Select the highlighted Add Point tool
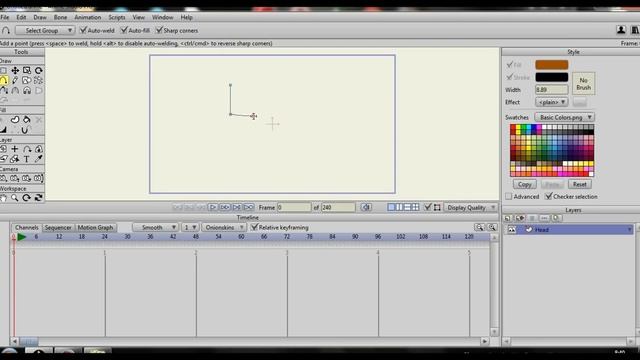Screen dimensions: 640x360 click(4, 80)
